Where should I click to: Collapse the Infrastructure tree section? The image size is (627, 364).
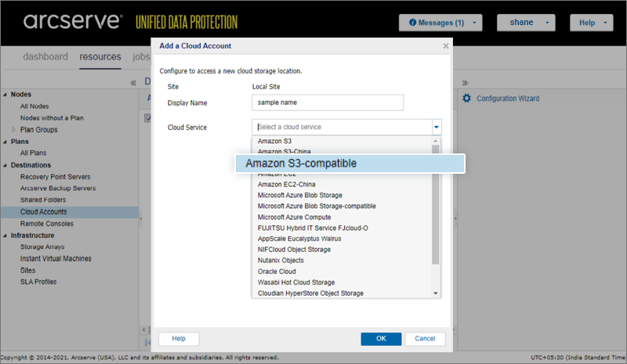tap(5, 236)
